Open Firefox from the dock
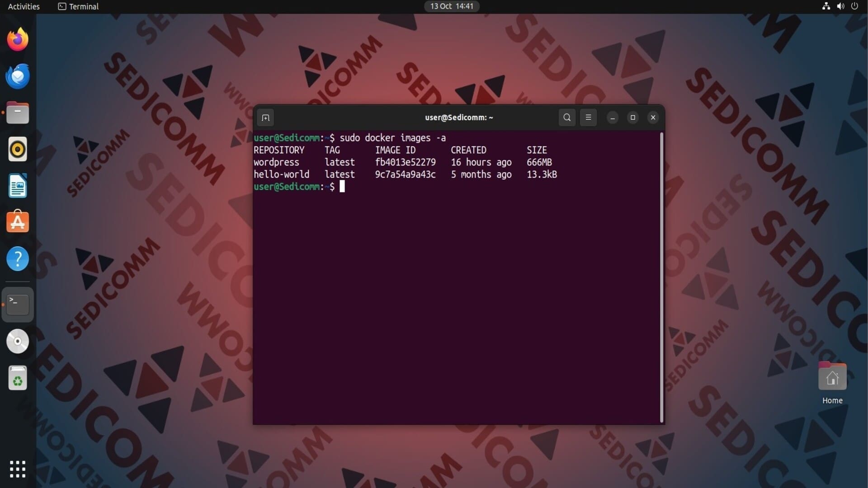The image size is (868, 488). coord(18,39)
